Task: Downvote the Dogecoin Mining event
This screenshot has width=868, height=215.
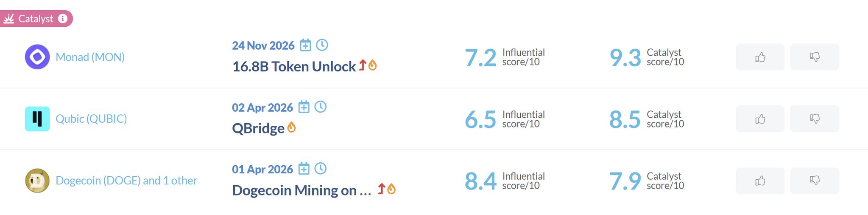Action: [814, 181]
